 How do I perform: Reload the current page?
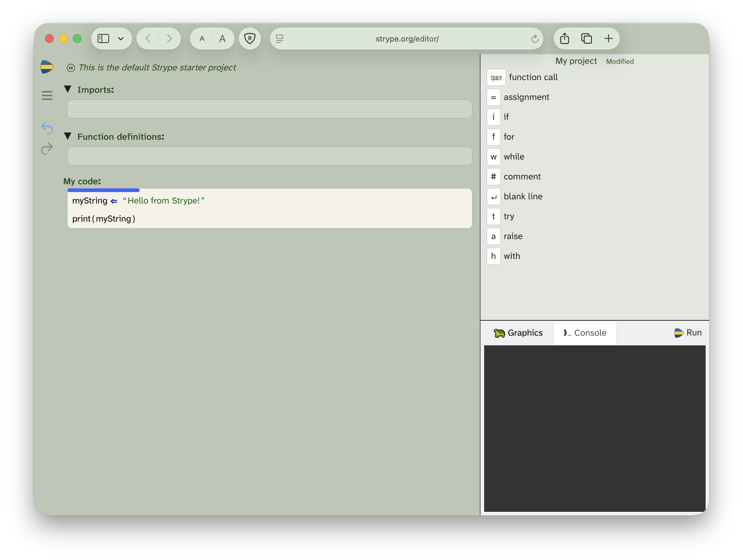[535, 39]
